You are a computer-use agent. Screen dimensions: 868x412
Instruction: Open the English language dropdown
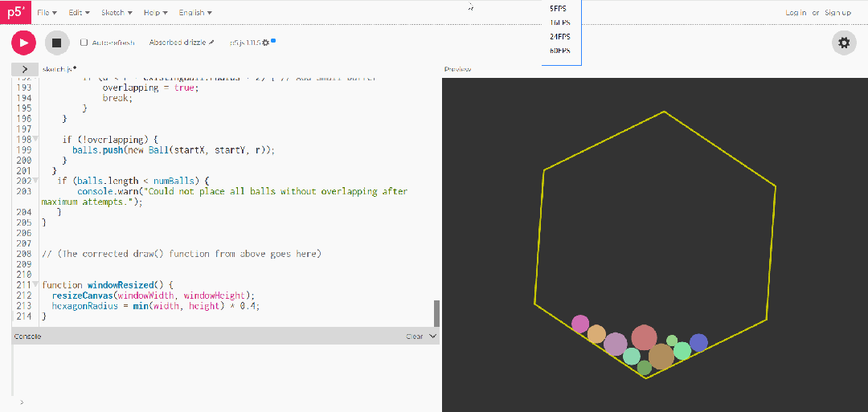click(195, 12)
